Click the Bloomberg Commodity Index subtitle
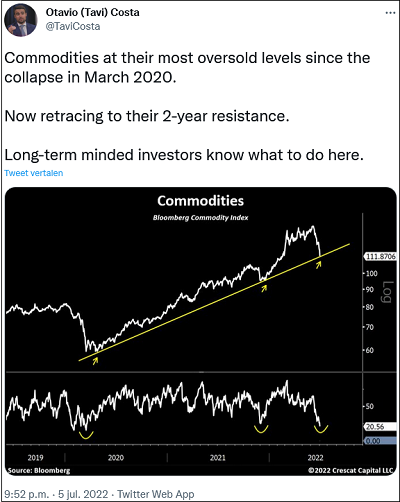Image resolution: width=400 pixels, height=502 pixels. coord(201,218)
